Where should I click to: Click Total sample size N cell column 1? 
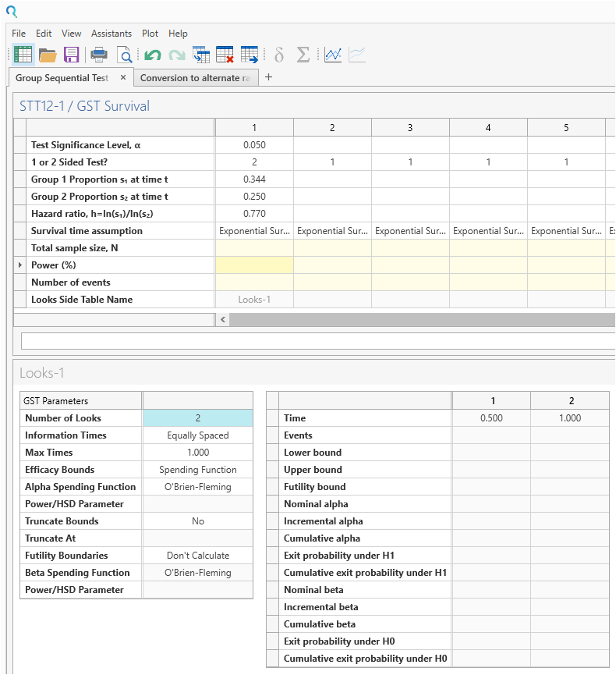pyautogui.click(x=254, y=248)
